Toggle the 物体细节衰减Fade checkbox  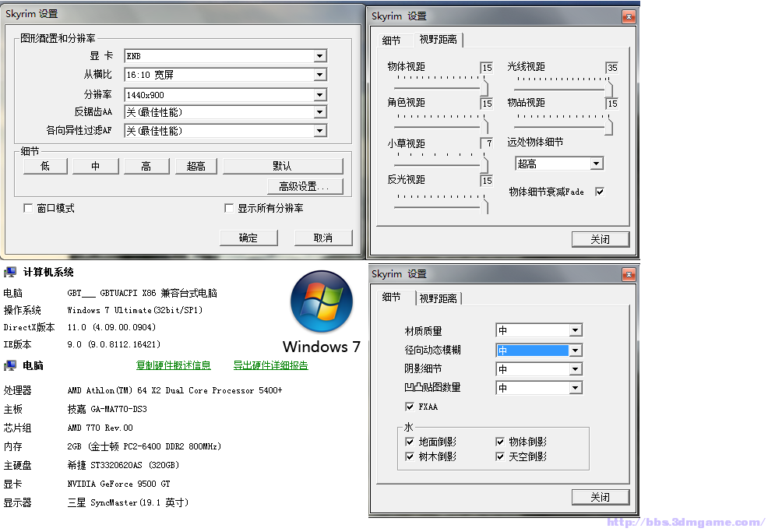[x=600, y=192]
